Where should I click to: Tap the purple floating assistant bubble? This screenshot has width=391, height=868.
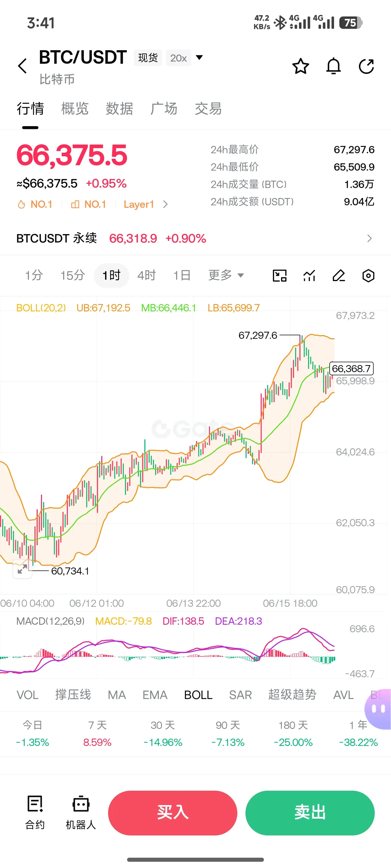379,709
